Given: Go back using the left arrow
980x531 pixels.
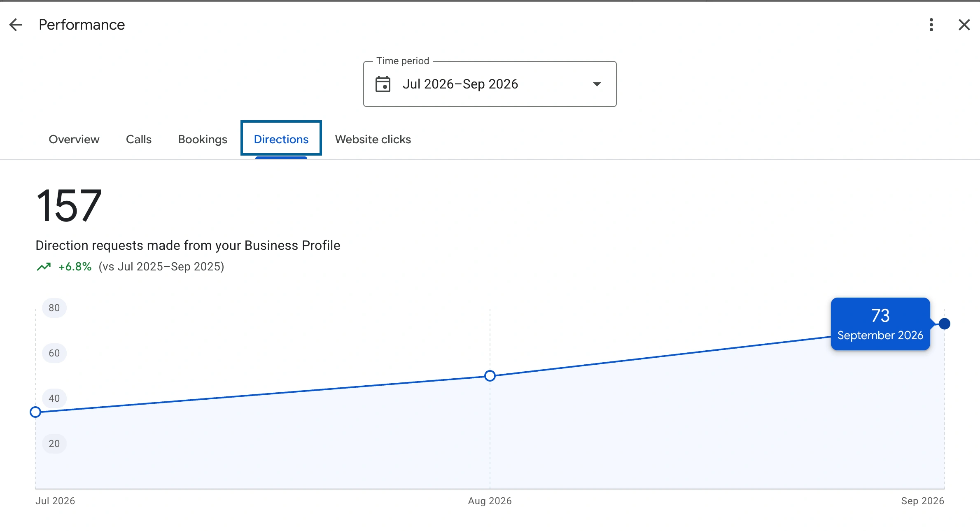Looking at the screenshot, I should pos(16,25).
